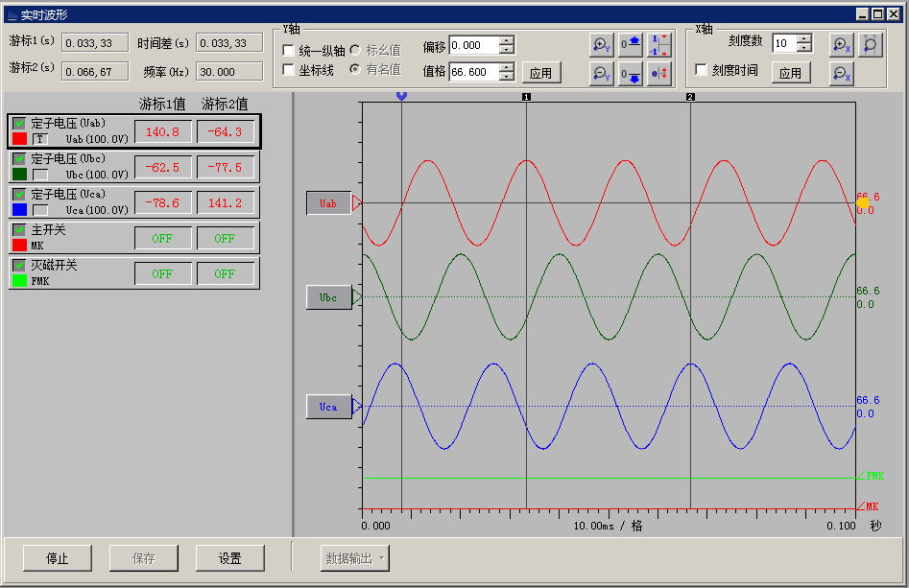Increase 偏移 value with up arrow
Screen dimensions: 909x588
point(507,40)
